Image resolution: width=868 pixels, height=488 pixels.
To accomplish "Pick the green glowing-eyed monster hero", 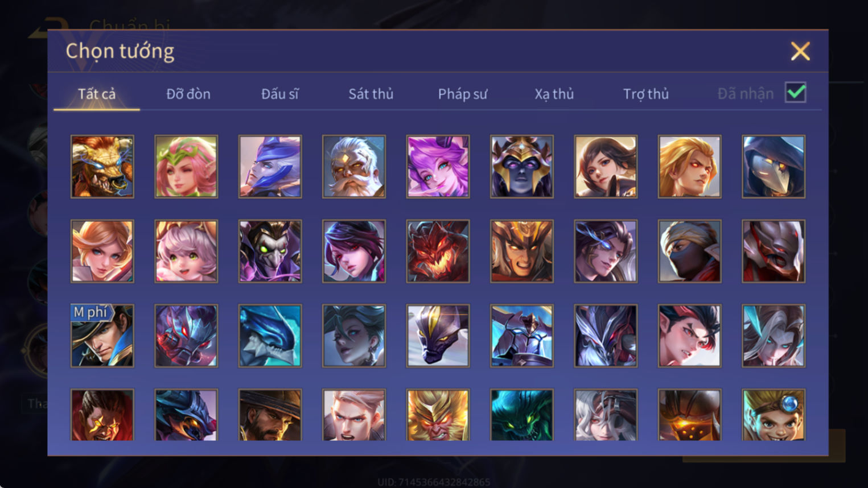I will 521,415.
